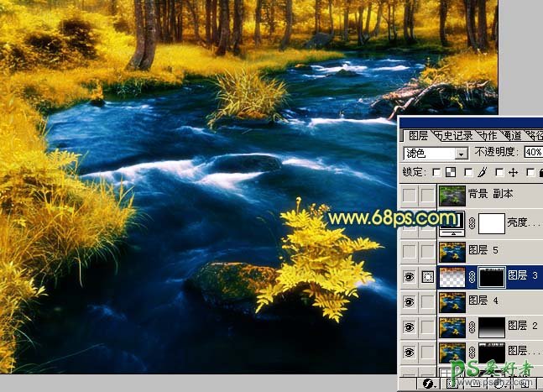Click the chain link icon on 图层 2
This screenshot has height=392, width=543.
click(473, 327)
